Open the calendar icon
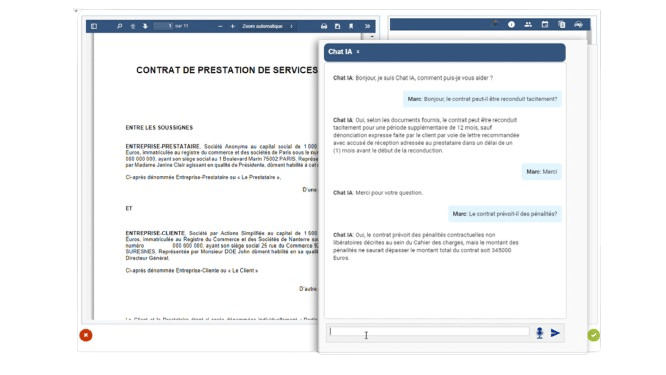 (x=545, y=25)
